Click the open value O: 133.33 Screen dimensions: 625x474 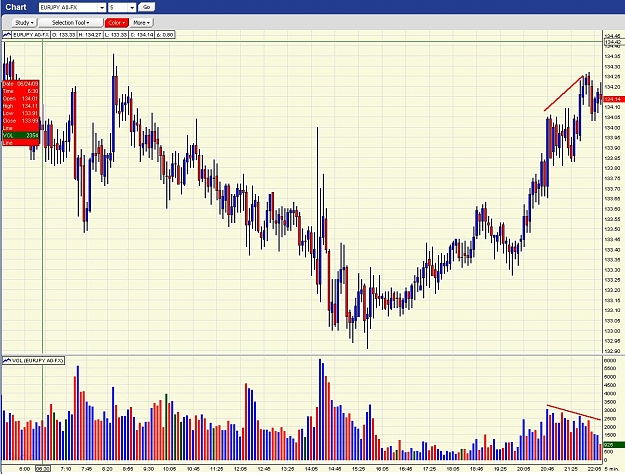tap(64, 35)
